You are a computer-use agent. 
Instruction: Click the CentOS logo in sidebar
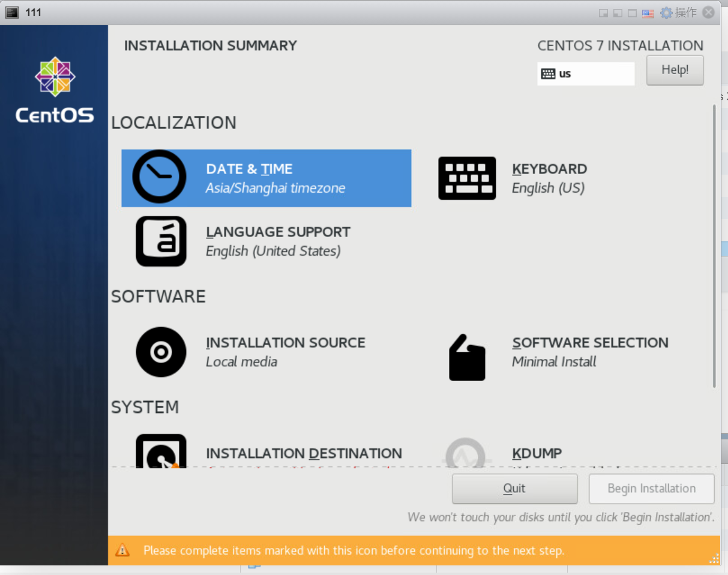click(55, 89)
